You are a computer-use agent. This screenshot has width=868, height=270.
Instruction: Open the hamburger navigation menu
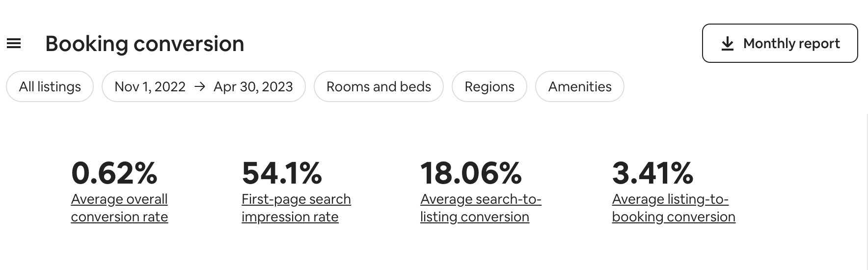14,44
